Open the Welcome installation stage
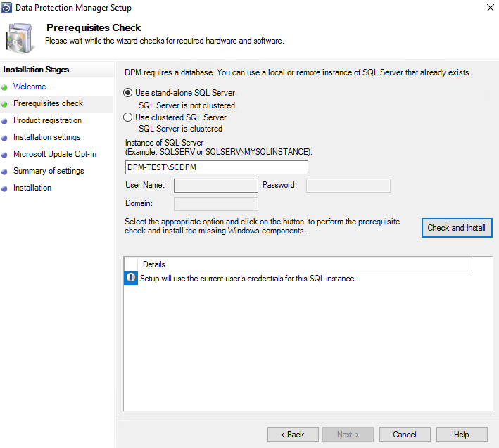The height and width of the screenshot is (448, 499). point(30,87)
